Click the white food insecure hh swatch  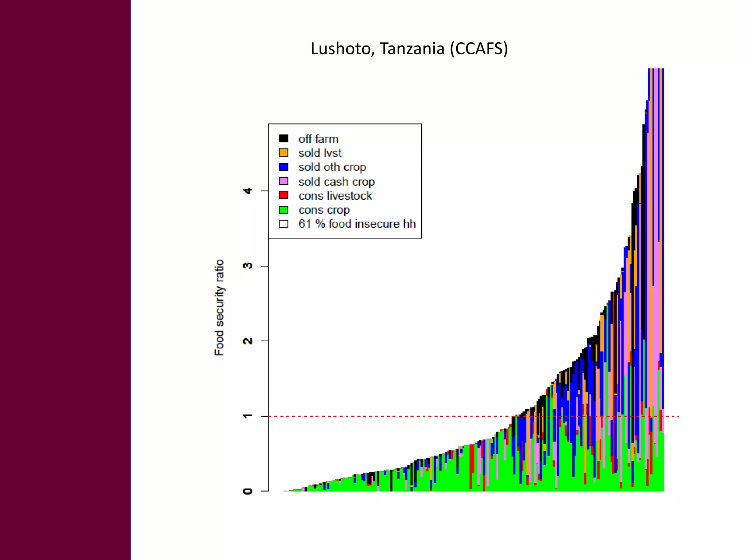[x=283, y=224]
